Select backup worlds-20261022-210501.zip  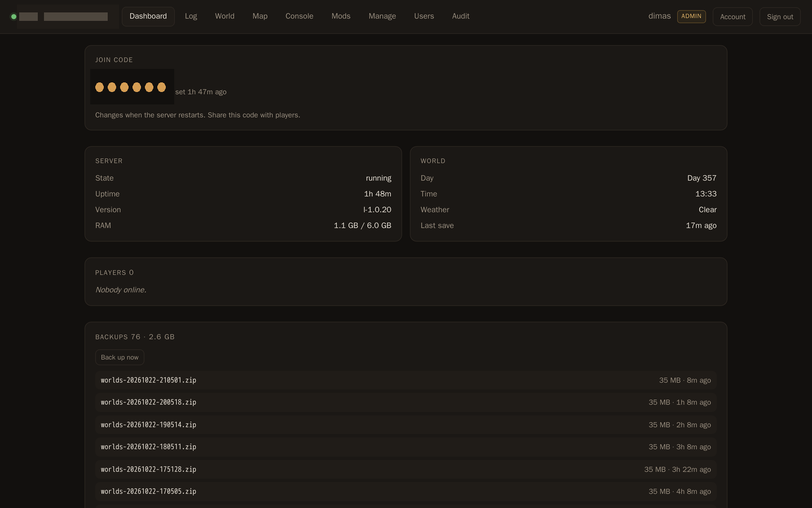[x=406, y=380]
